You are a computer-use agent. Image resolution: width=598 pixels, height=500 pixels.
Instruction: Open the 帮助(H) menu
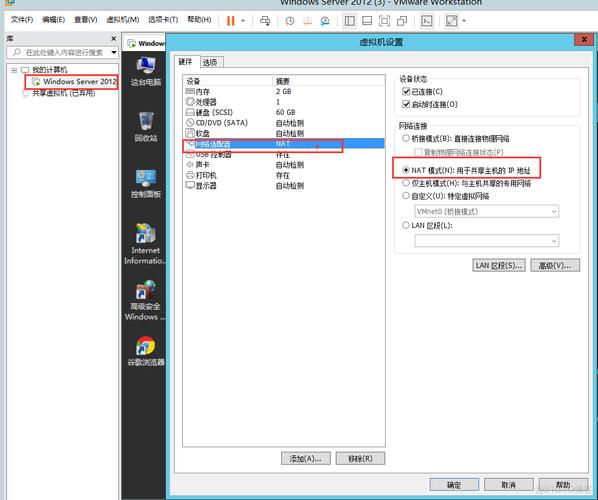[x=199, y=19]
